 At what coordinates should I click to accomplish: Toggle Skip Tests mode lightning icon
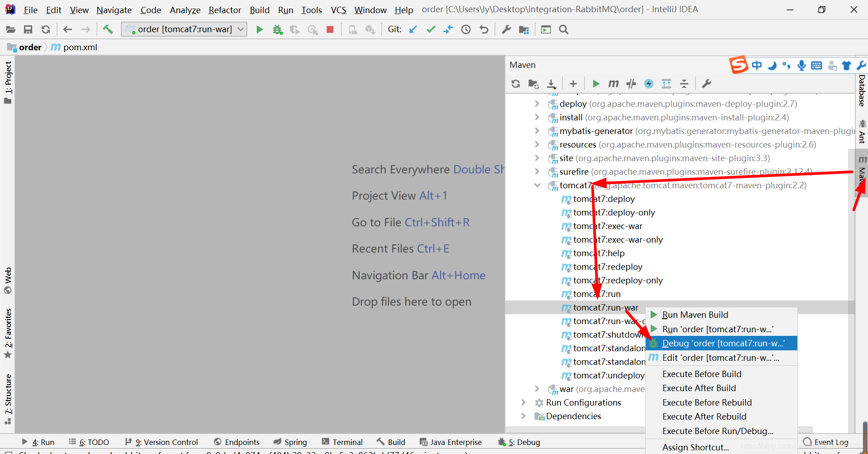point(649,84)
